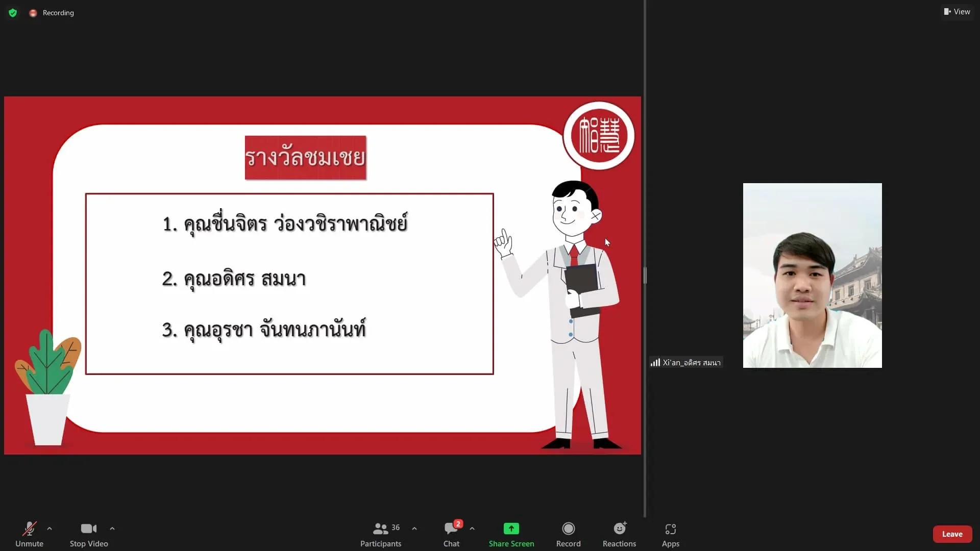Expand audio options arrow next to Unmute
980x551 pixels.
point(50,529)
